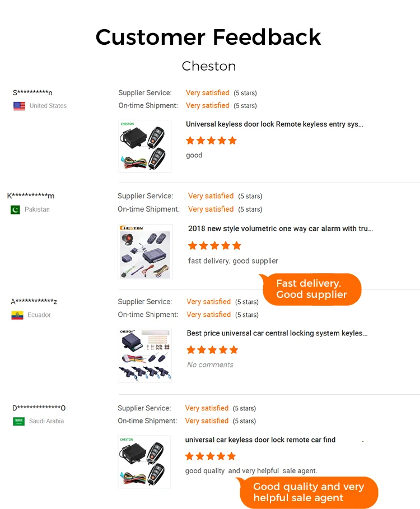Select reviewer name S**********n
420x509 pixels.
[x=32, y=93]
